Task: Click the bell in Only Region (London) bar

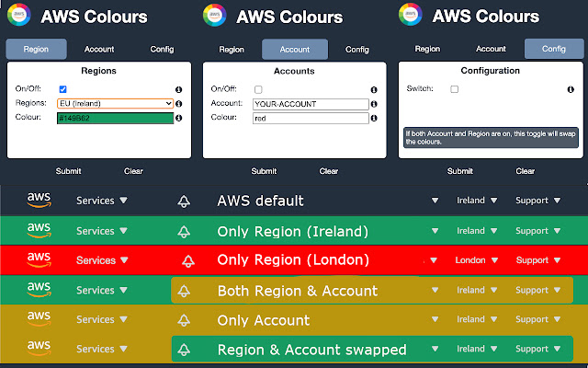Action: click(x=187, y=260)
